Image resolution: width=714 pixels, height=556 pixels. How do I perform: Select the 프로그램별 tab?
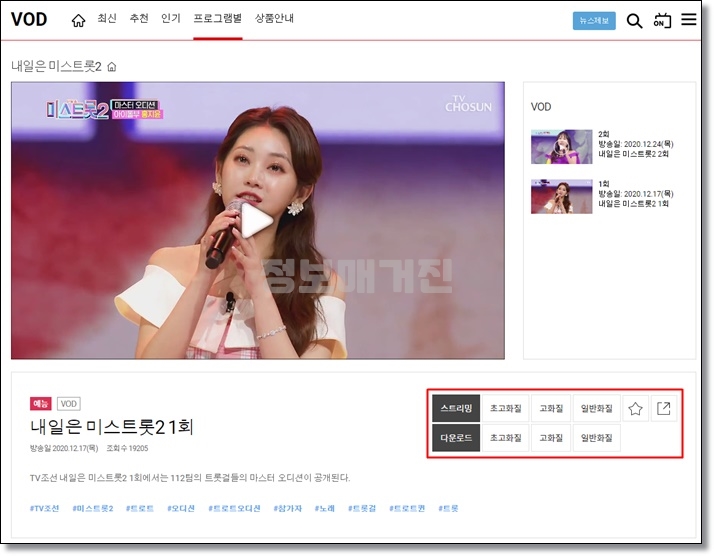click(x=218, y=19)
